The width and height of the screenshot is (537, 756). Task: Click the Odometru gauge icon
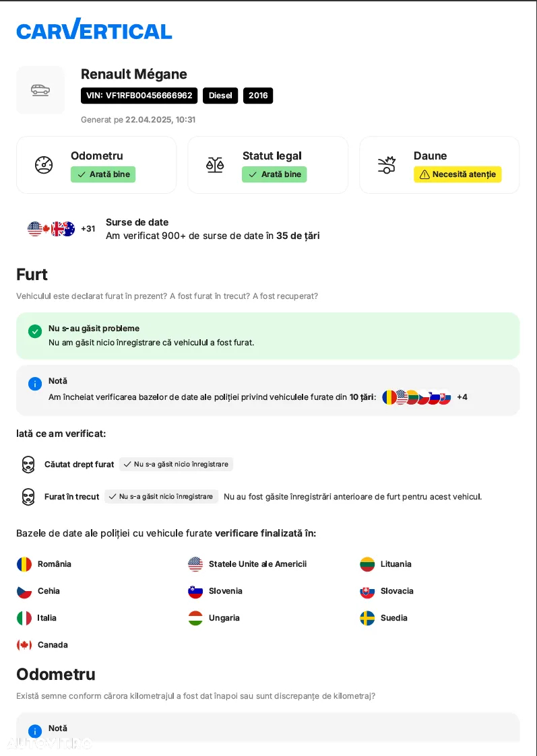point(44,165)
